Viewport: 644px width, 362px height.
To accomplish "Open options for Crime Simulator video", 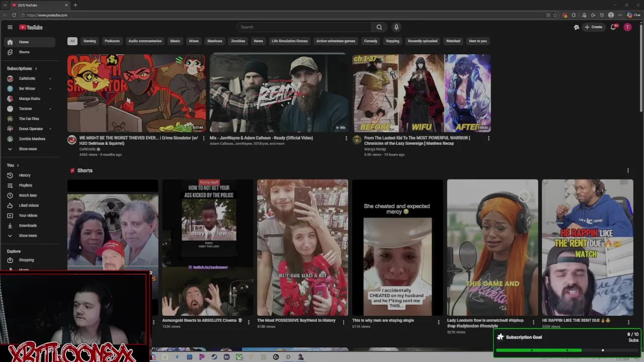I will [203, 138].
